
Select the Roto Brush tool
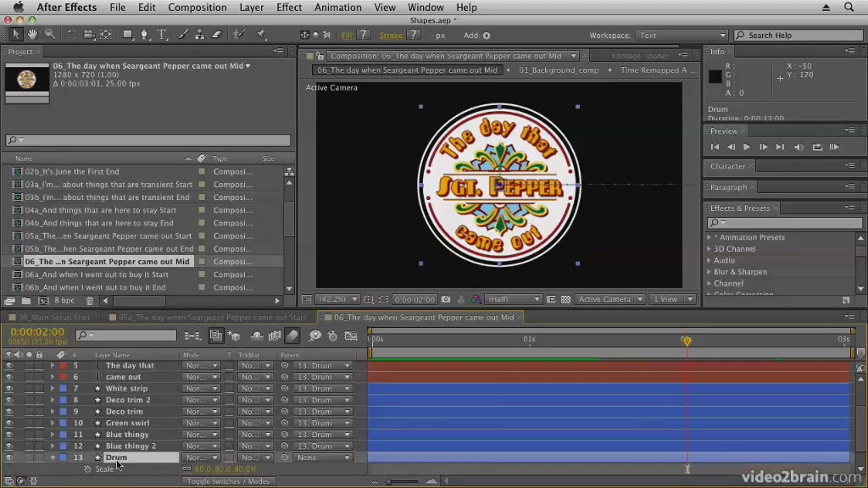click(238, 34)
